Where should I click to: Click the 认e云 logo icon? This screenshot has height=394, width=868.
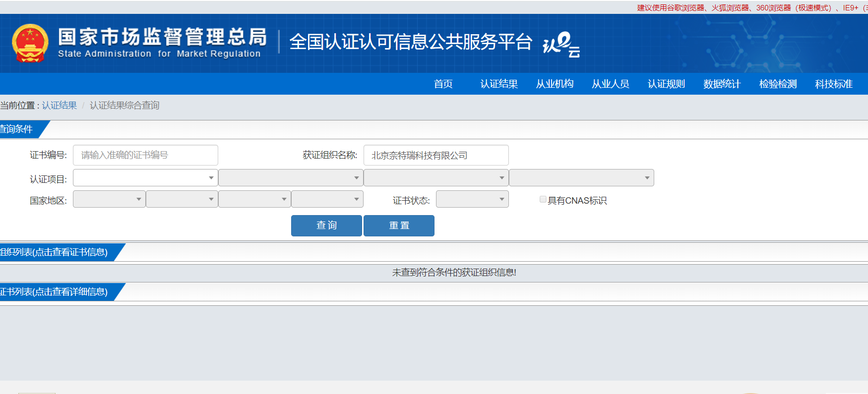(561, 44)
